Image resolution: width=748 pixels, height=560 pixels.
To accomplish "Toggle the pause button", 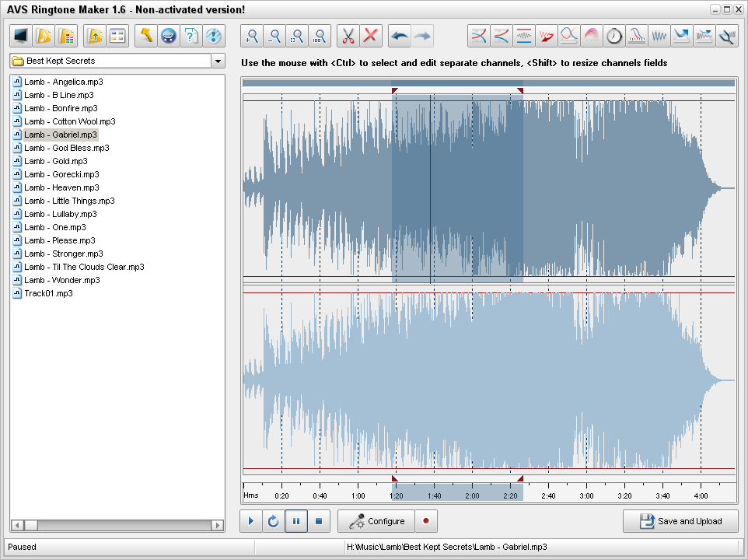I will pos(296,521).
